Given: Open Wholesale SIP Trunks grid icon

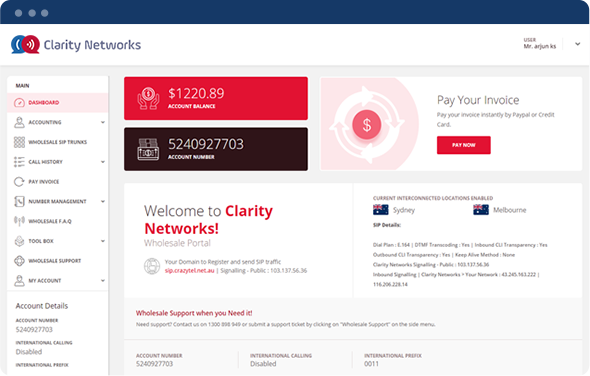Looking at the screenshot, I should (19, 142).
